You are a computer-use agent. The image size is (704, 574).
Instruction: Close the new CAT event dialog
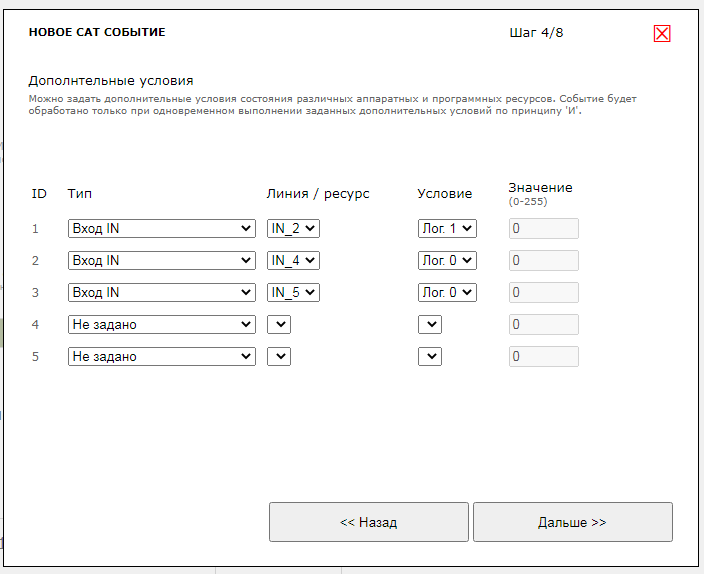[x=661, y=34]
